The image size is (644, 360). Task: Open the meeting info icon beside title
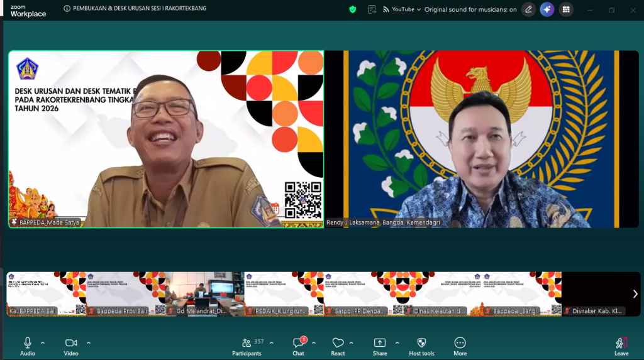[67, 8]
